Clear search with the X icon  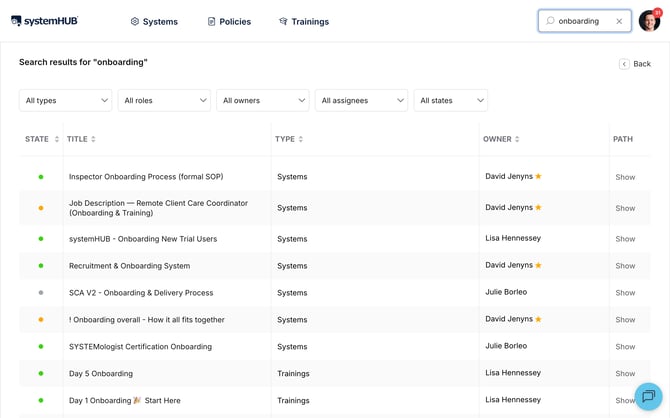619,21
